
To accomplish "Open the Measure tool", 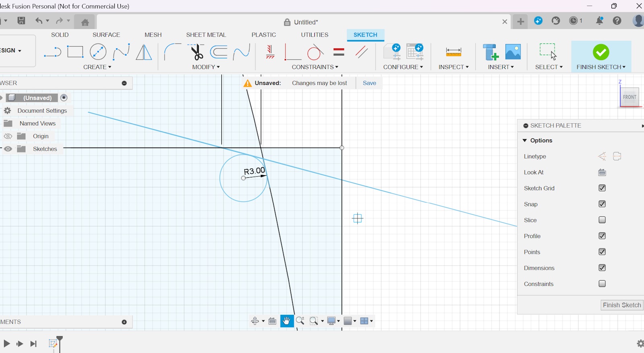I will (x=453, y=52).
